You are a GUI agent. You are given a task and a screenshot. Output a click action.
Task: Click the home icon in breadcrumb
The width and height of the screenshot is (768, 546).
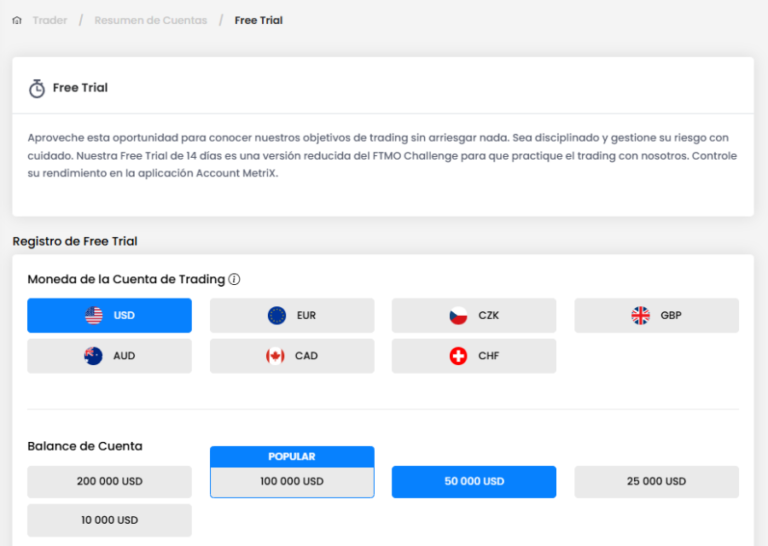tap(17, 20)
